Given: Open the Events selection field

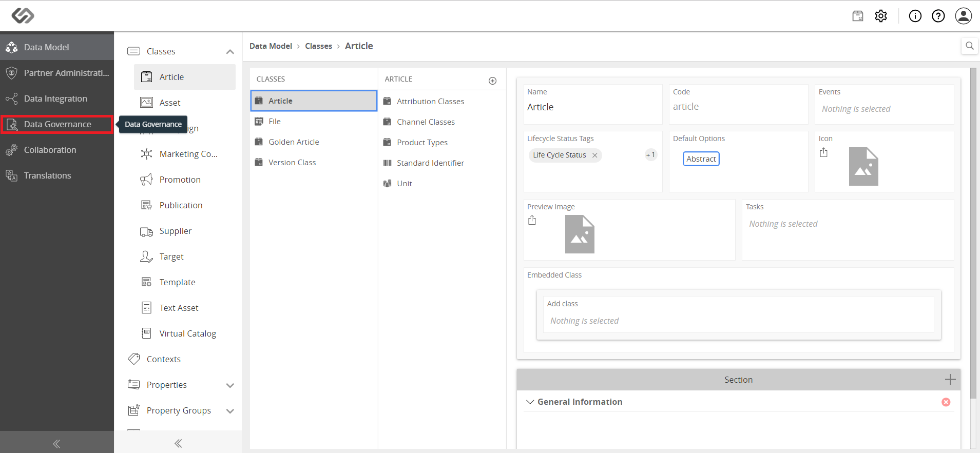Looking at the screenshot, I should (884, 109).
